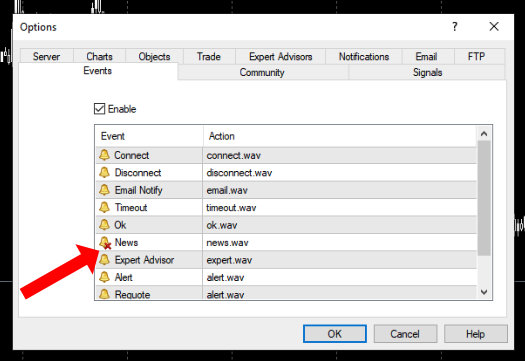Switch to the Charts tab
The width and height of the screenshot is (525, 361).
tap(99, 56)
